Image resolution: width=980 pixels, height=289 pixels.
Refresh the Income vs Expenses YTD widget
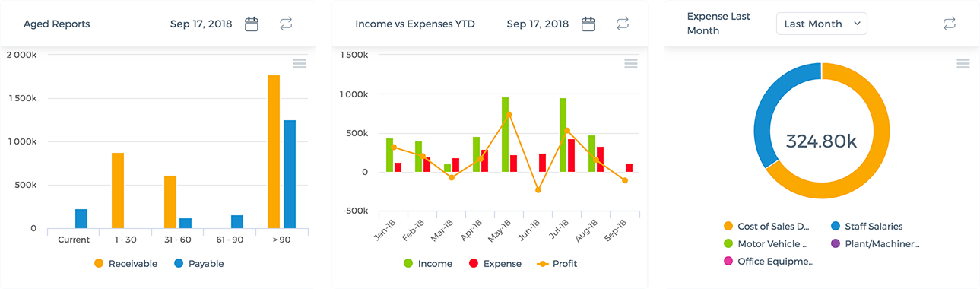[x=623, y=24]
